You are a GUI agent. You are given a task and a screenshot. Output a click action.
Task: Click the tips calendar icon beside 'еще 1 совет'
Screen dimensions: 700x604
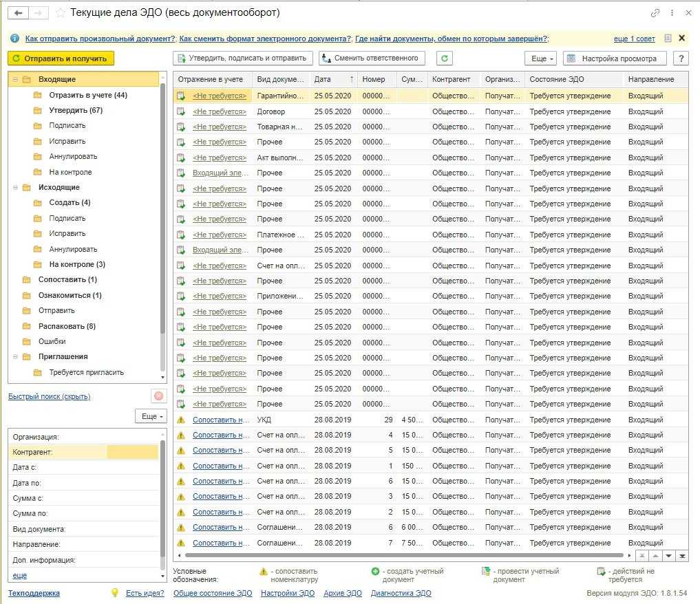[x=668, y=39]
